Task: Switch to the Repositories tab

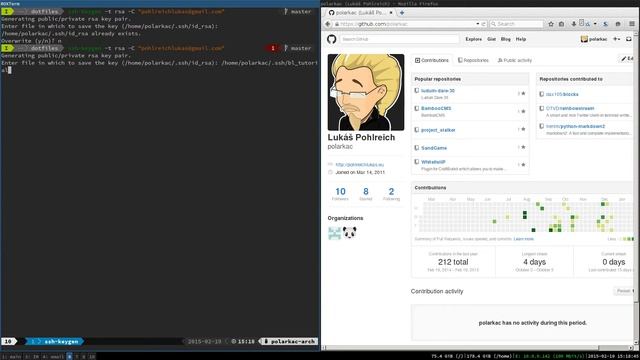Action: pos(473,60)
